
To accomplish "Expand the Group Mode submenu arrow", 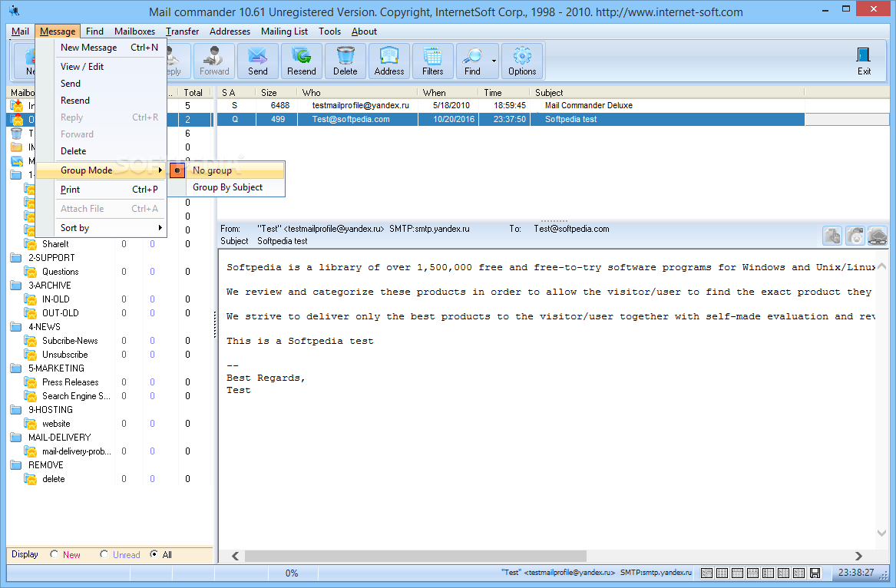I will (160, 170).
